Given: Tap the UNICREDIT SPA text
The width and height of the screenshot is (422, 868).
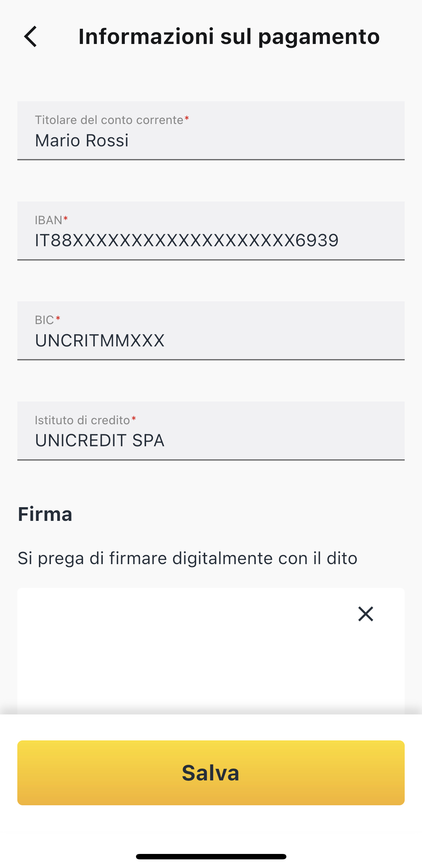Looking at the screenshot, I should pyautogui.click(x=100, y=440).
